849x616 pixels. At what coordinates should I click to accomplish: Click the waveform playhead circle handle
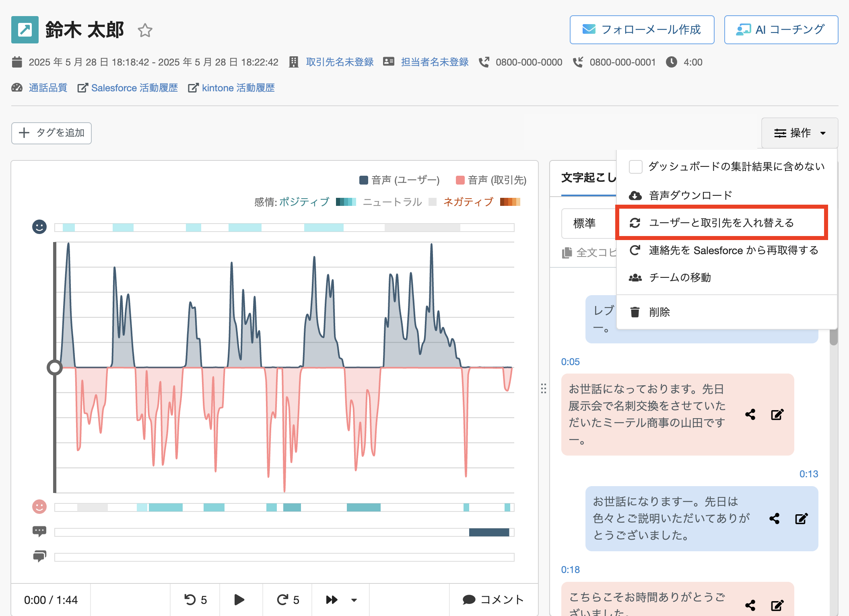click(x=55, y=367)
